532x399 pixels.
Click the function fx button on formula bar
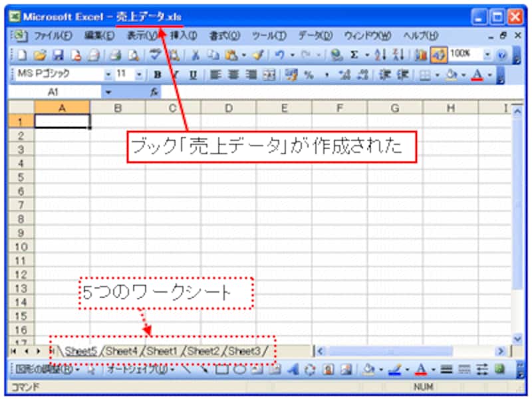coord(154,92)
